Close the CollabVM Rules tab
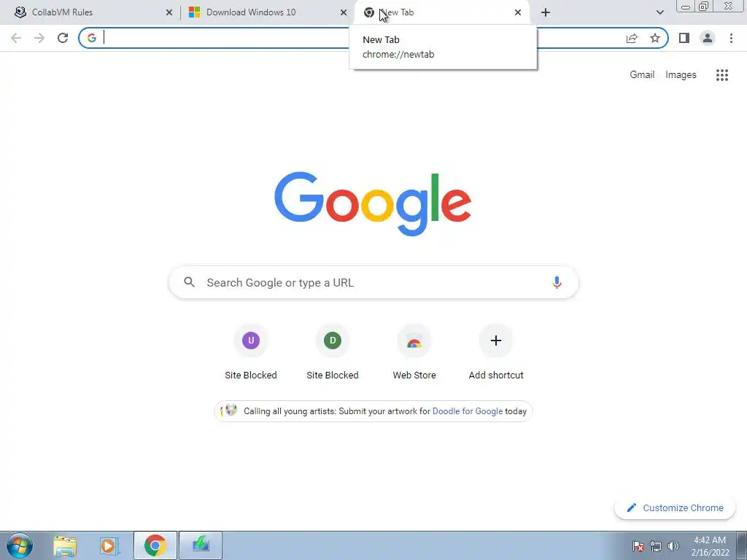The height and width of the screenshot is (560, 747). pyautogui.click(x=169, y=12)
